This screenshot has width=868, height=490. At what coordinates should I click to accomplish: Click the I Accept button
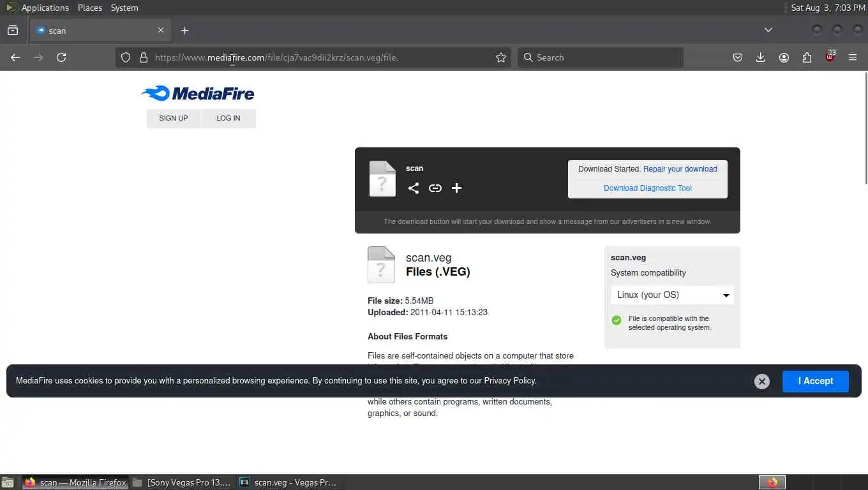pyautogui.click(x=816, y=381)
